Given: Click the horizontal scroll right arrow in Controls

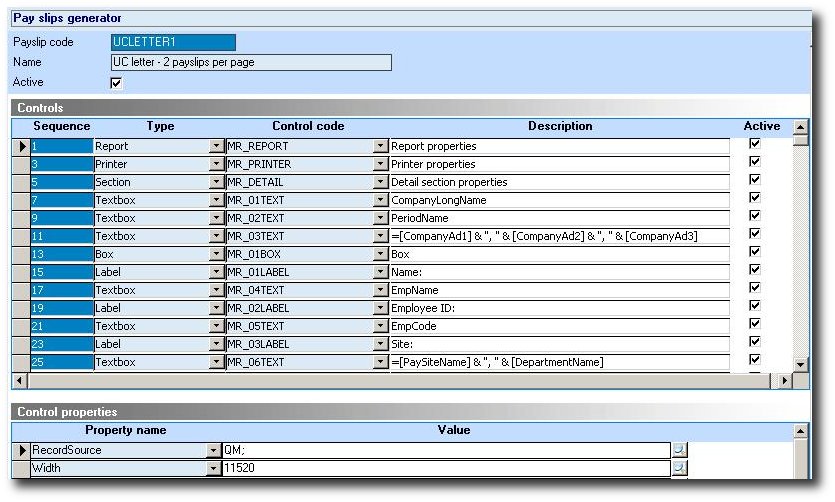Looking at the screenshot, I should pyautogui.click(x=784, y=381).
